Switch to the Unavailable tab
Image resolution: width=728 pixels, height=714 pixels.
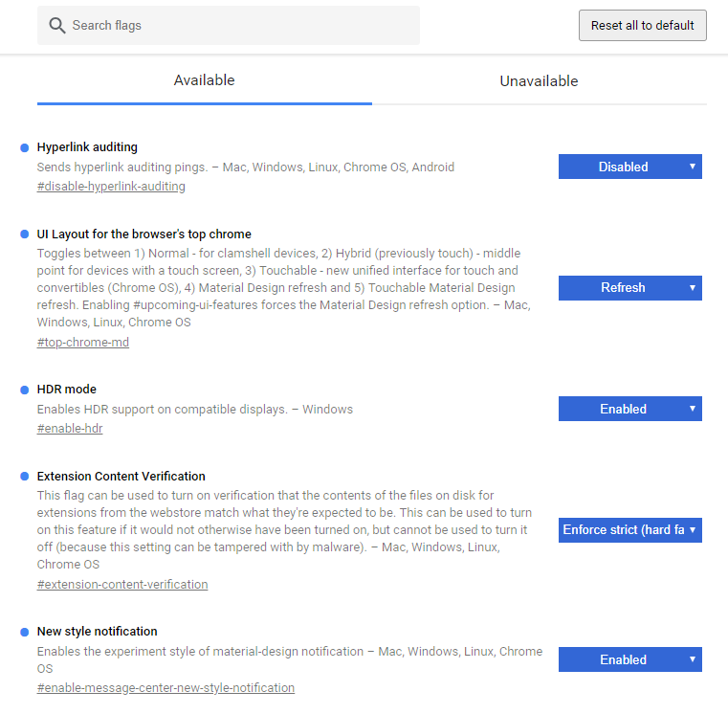539,81
